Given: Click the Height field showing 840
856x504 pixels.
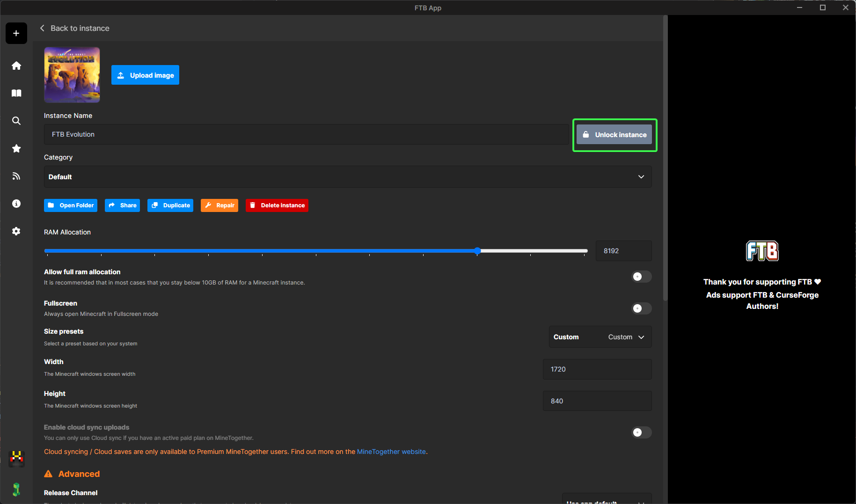Looking at the screenshot, I should [597, 401].
